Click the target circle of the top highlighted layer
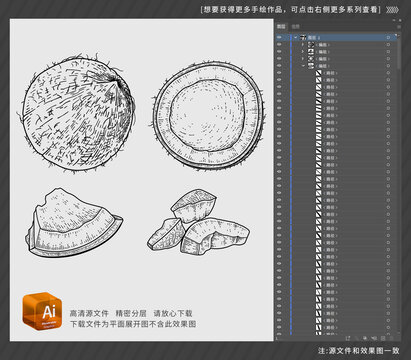Viewport: 411px width, 360px height. [388, 38]
